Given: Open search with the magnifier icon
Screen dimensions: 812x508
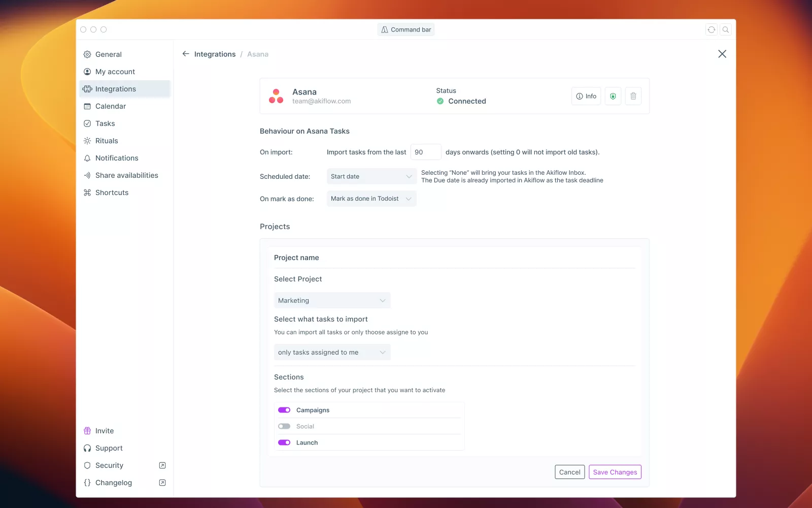Looking at the screenshot, I should 726,29.
